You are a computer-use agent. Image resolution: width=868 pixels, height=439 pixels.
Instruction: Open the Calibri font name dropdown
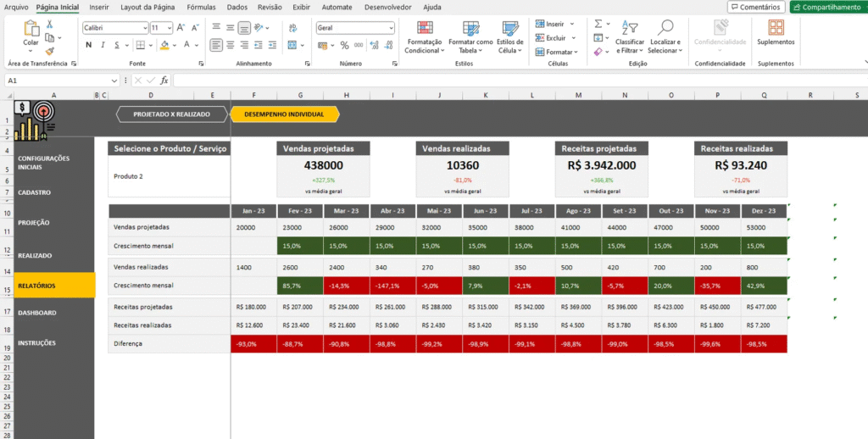[x=115, y=28]
